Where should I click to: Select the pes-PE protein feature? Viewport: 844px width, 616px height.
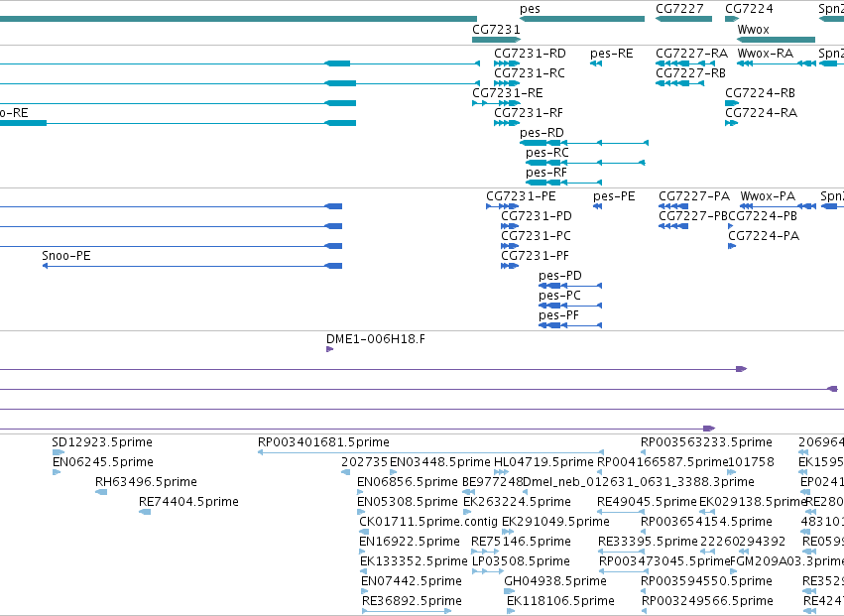point(597,206)
